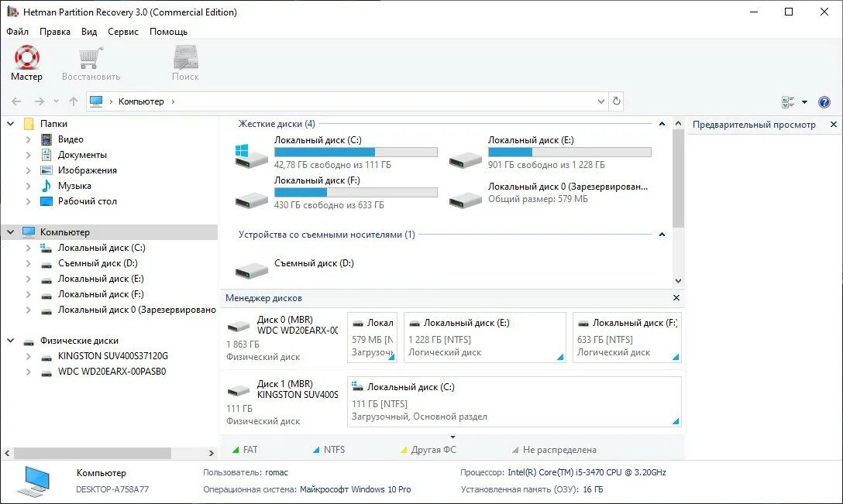843x504 pixels.
Task: Select Локальный диск (E:) in tree
Action: (101, 279)
